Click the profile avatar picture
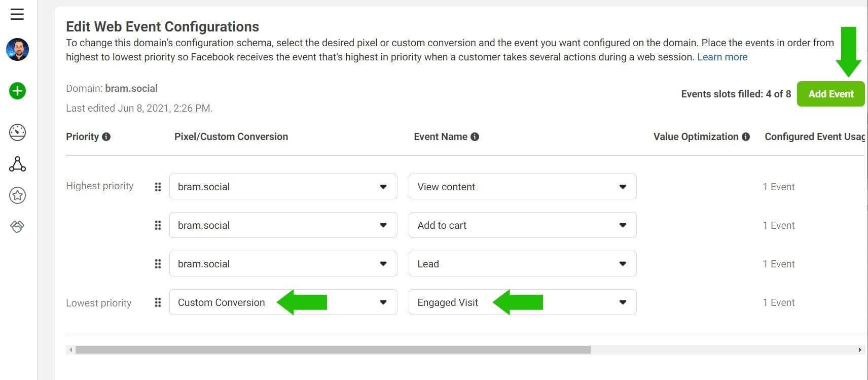 [17, 50]
